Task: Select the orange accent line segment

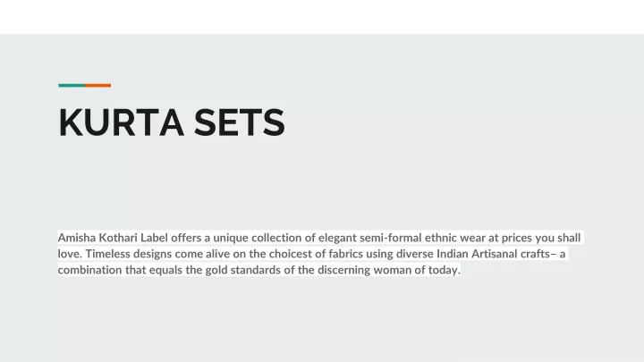Action: point(97,86)
